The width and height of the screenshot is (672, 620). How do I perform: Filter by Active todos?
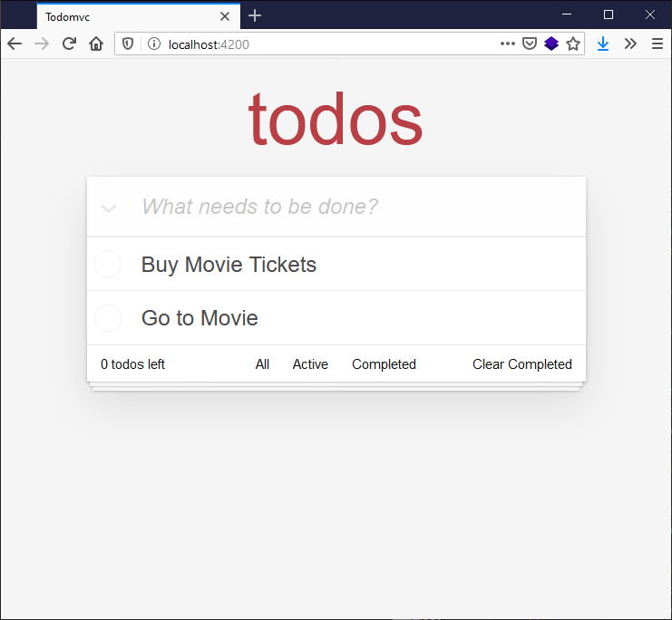pyautogui.click(x=310, y=364)
